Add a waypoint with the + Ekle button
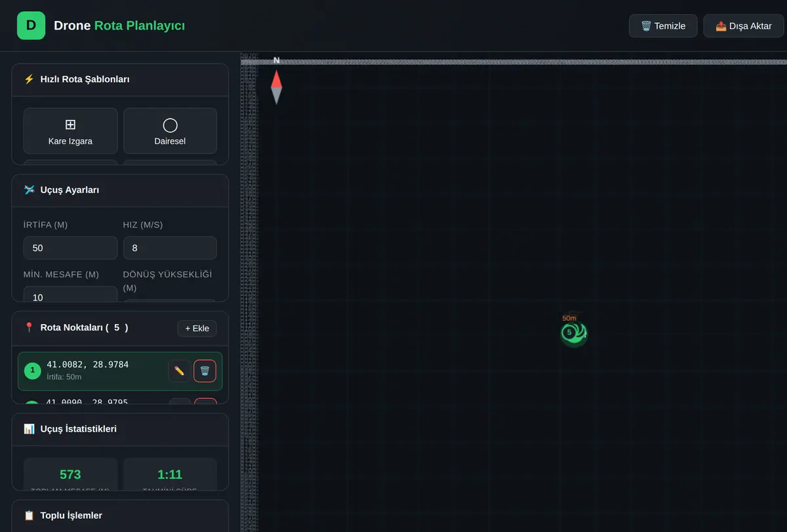Screen dimensions: 787x532 (197, 328)
